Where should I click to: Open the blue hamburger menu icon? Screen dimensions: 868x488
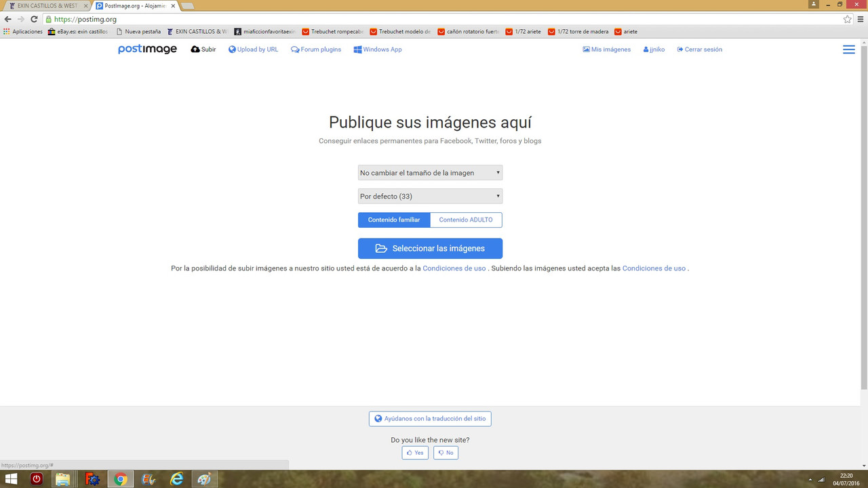pyautogui.click(x=848, y=49)
